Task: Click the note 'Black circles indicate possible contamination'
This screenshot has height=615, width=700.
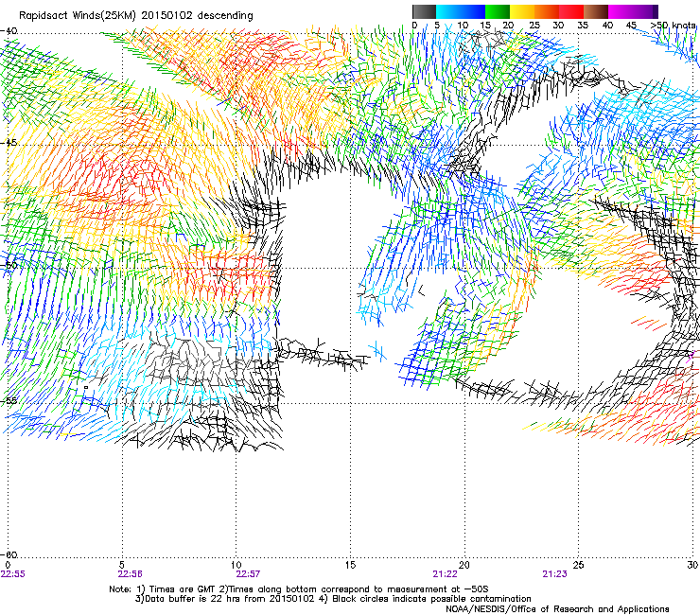Action: tap(431, 599)
